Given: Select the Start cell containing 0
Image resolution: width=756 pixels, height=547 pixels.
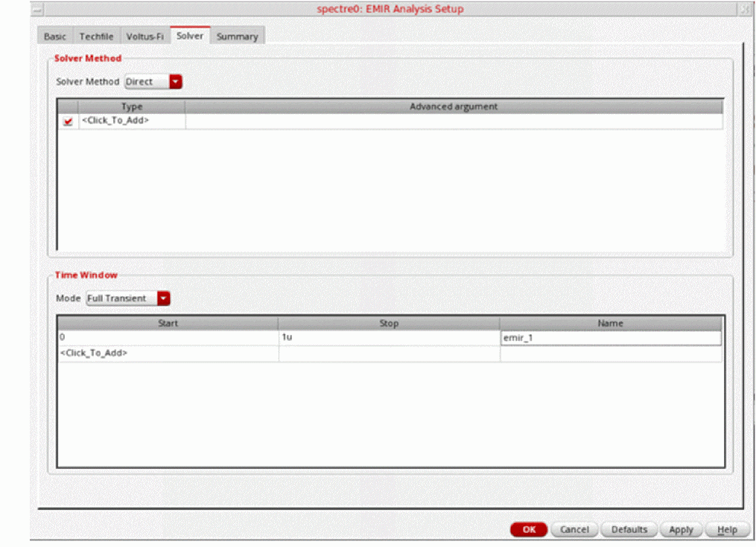Looking at the screenshot, I should coord(168,338).
